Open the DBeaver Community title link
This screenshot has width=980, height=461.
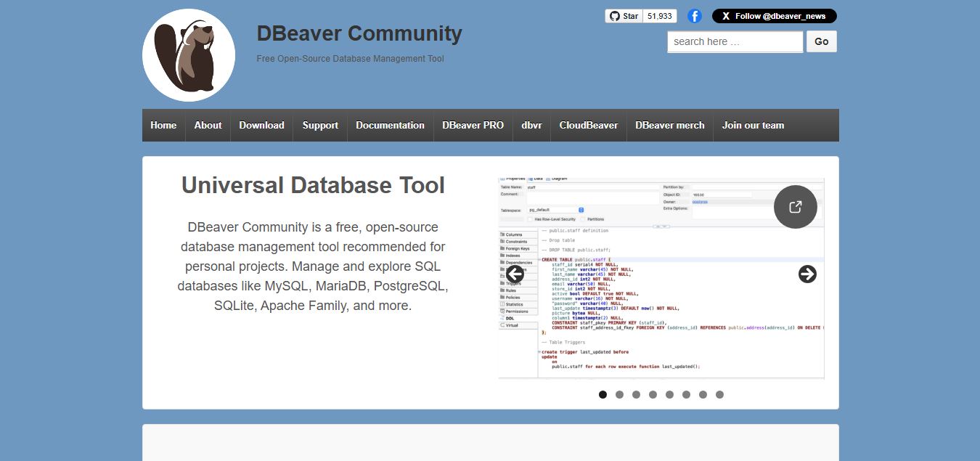359,33
